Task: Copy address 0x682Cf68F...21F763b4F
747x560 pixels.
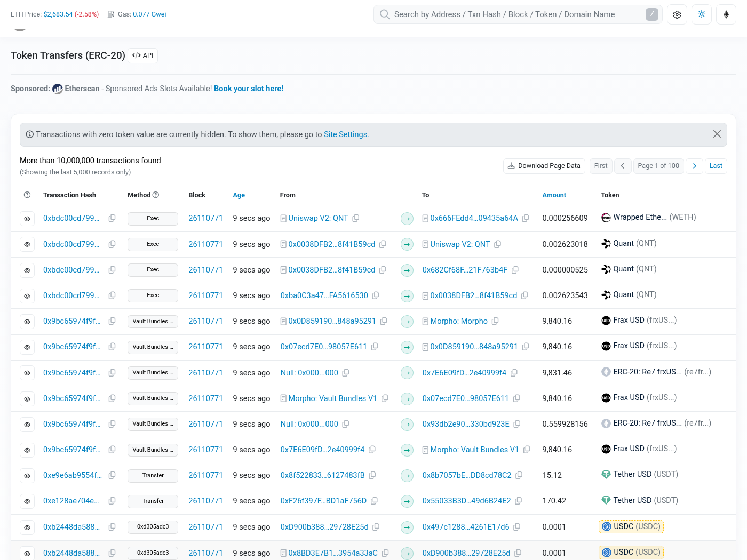Action: coord(515,270)
